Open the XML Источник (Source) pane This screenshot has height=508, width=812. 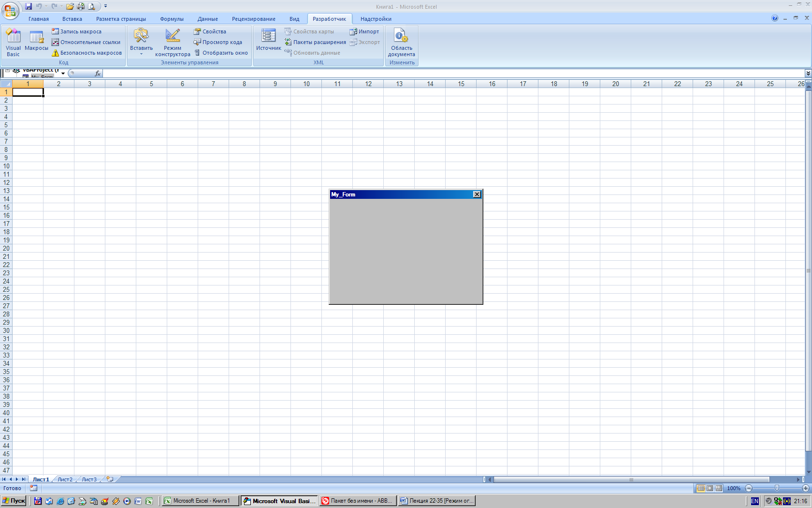pos(268,40)
